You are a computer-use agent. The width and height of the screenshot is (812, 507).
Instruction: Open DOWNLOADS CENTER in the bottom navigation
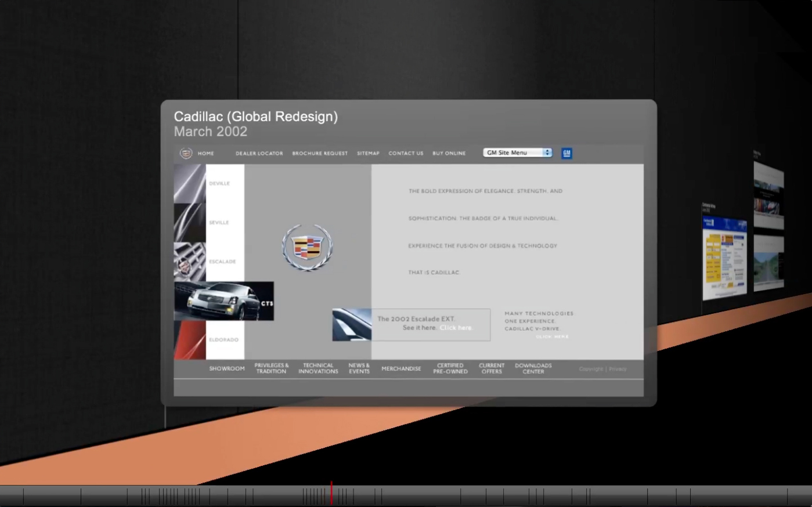[x=533, y=368]
